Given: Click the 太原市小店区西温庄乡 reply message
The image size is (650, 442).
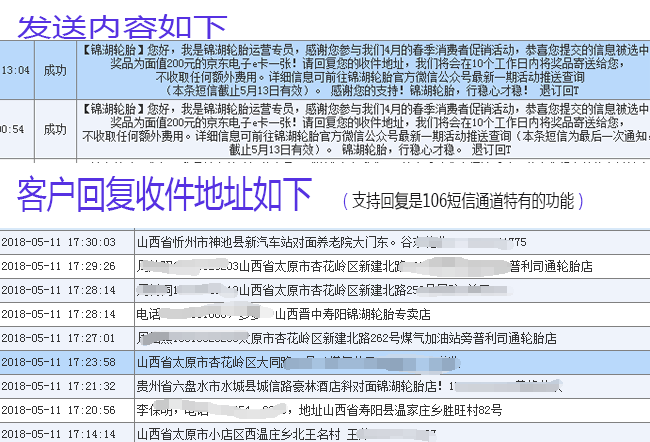Looking at the screenshot, I should [x=240, y=434].
